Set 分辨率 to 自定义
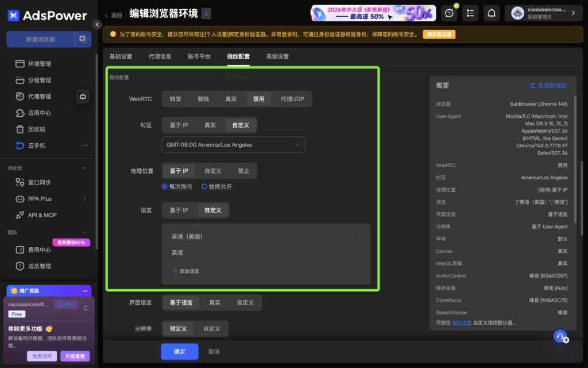 click(212, 329)
